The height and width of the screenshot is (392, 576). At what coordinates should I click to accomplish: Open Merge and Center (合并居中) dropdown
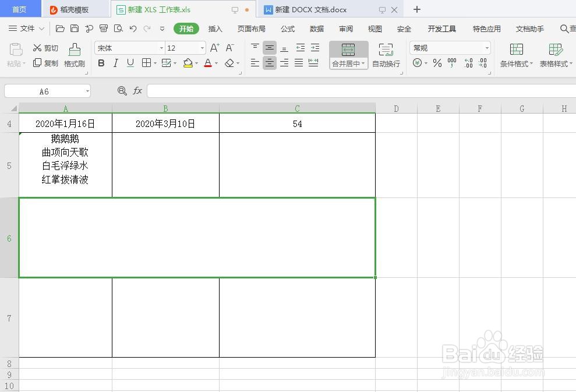363,63
